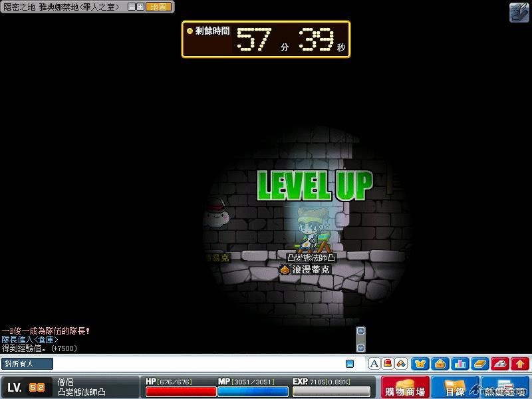Click the clock icon beside 剩餘時間
Viewport: 532px width, 399px height.
point(190,31)
